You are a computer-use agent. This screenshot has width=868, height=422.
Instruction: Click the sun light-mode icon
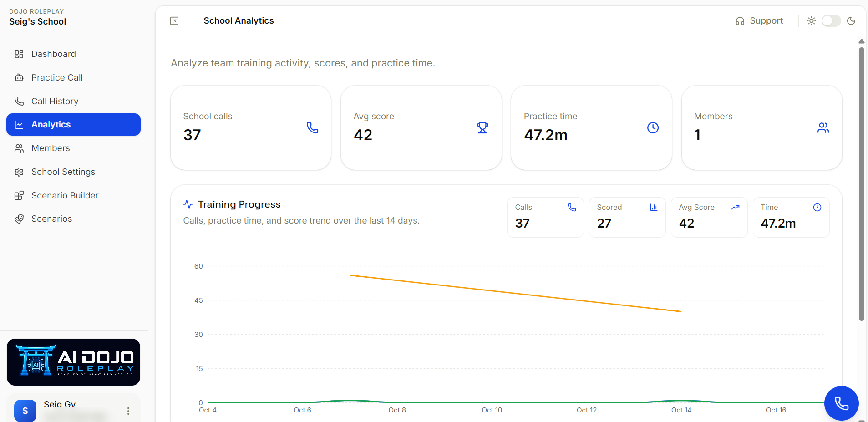point(812,21)
